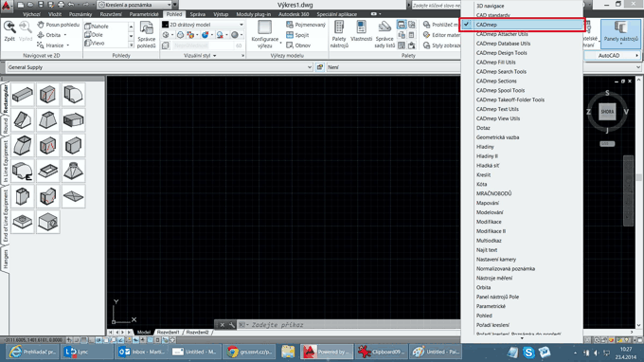Select the square-to-round transition part icon
Image resolution: width=644 pixels, height=362 pixels.
(74, 171)
